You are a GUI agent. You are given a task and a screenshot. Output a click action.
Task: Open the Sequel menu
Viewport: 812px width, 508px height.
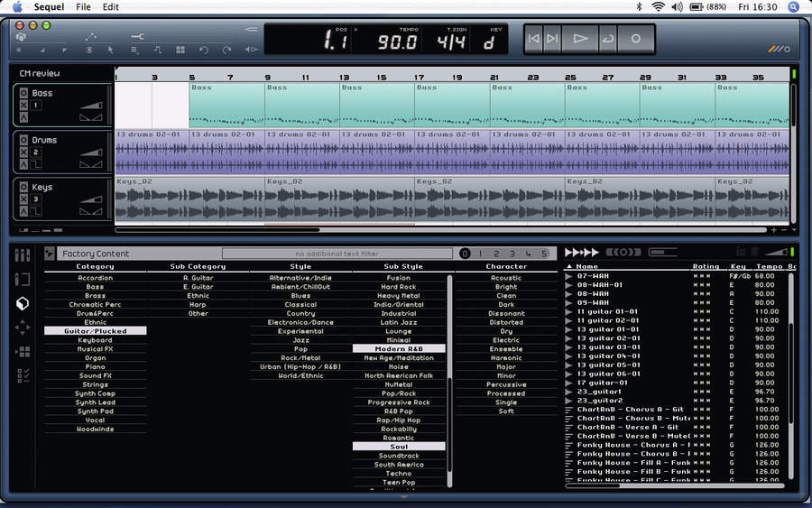(x=50, y=6)
